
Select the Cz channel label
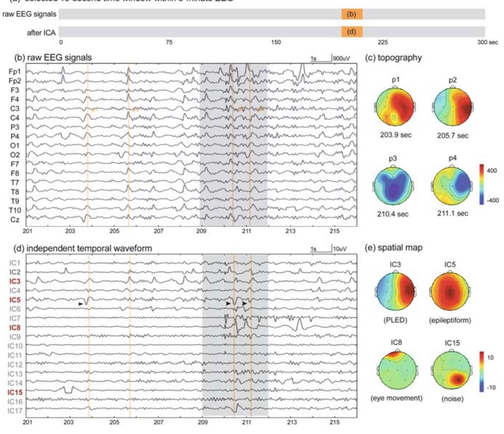click(15, 220)
